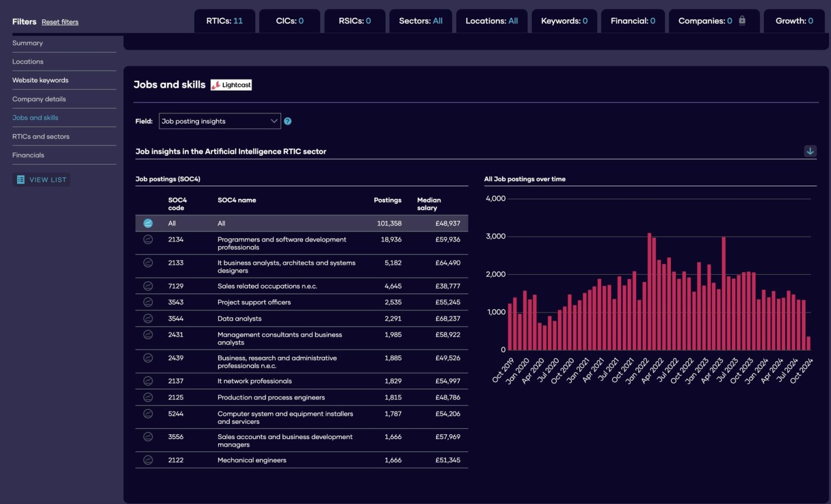
Task: Select the chart icon for the All row
Action: 148,223
